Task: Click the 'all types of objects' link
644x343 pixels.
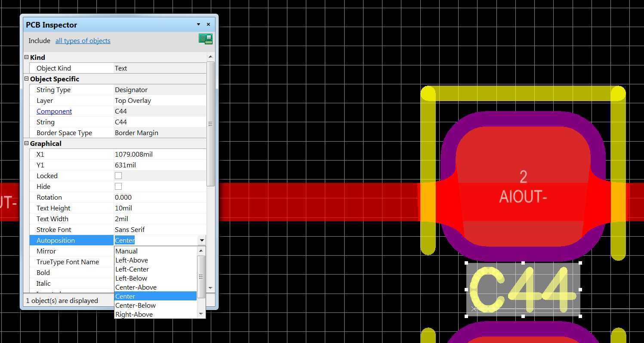Action: coord(83,41)
